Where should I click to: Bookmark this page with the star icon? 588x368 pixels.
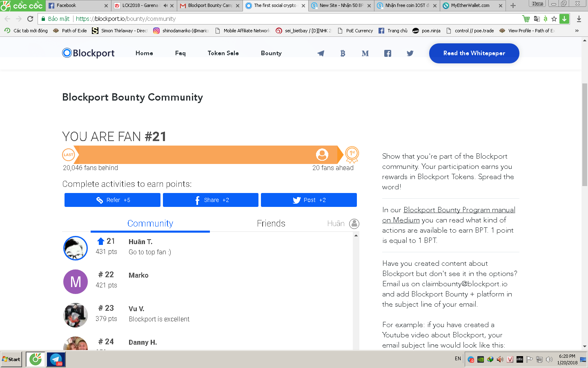pyautogui.click(x=554, y=19)
